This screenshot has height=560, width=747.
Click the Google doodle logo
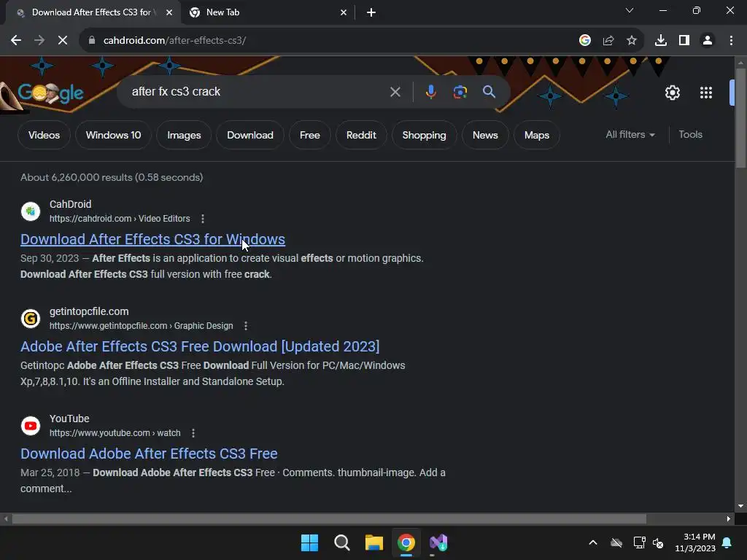click(x=50, y=93)
